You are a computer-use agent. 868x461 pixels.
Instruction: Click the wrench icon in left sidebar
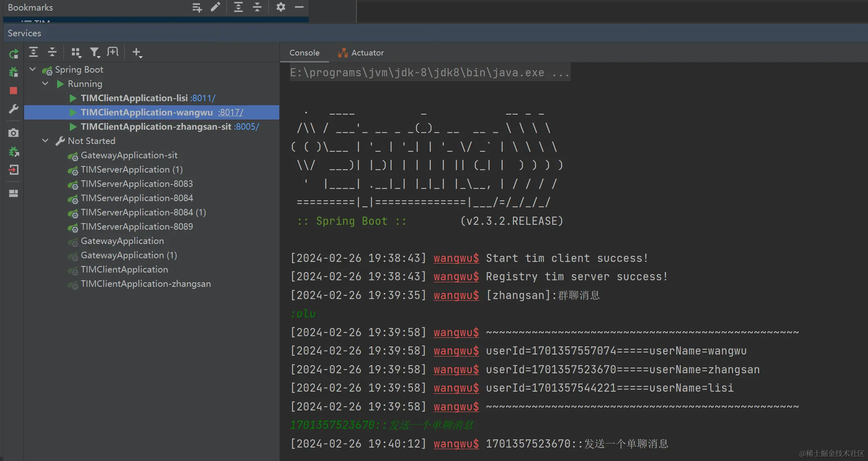tap(13, 109)
